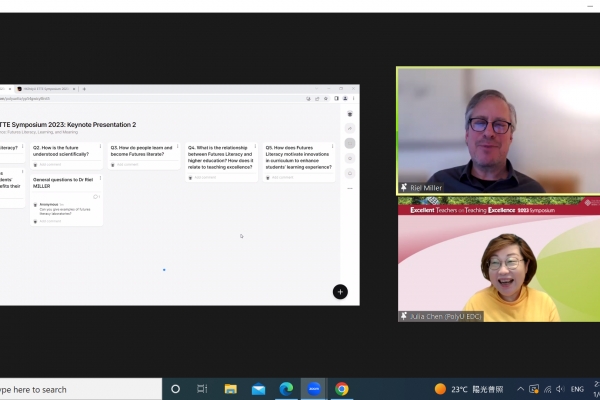600x400 pixels.
Task: Click the Windows taskbar search box
Action: (x=81, y=389)
